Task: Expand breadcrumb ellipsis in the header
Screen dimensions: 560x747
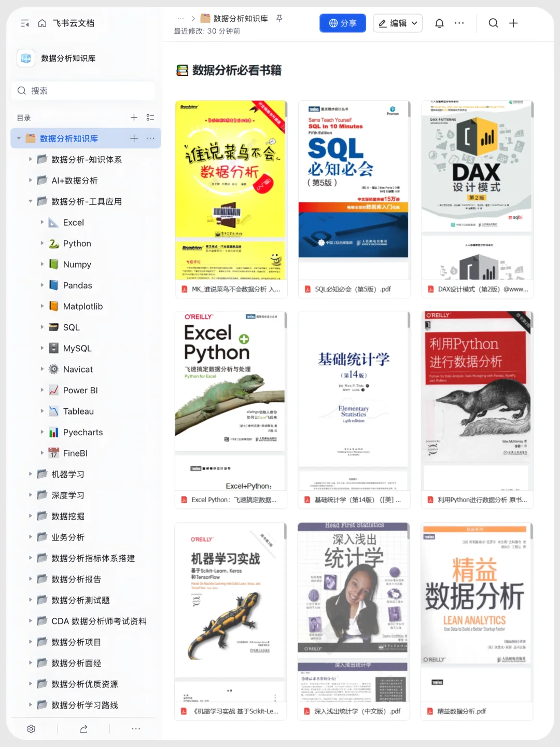Action: click(180, 18)
